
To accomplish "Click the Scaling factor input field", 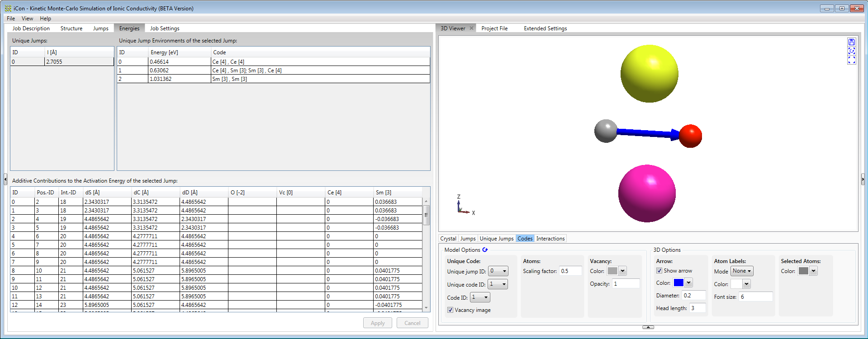I will [x=570, y=271].
